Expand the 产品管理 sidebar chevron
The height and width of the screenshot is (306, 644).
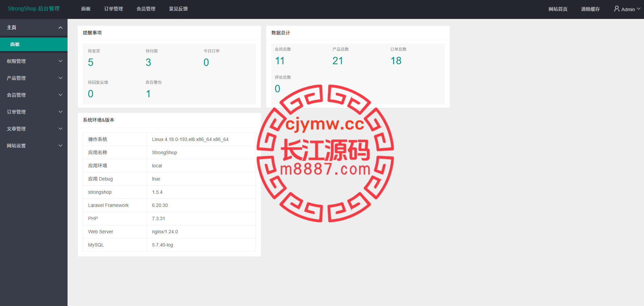tap(60, 78)
